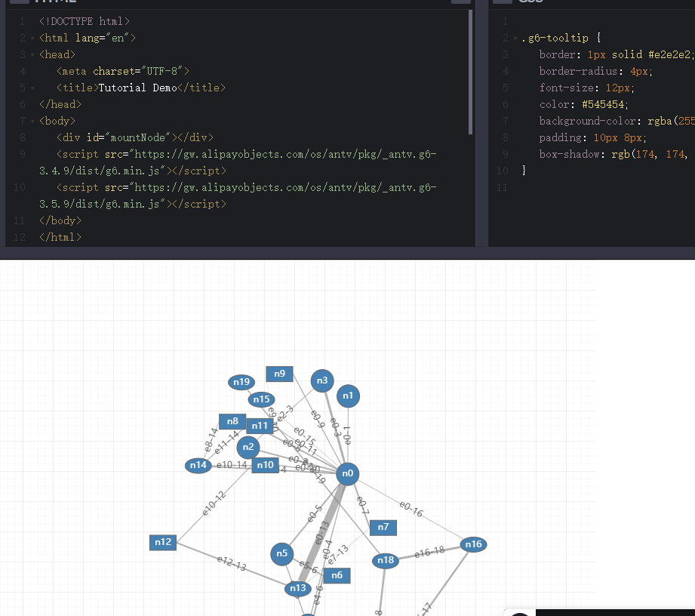The height and width of the screenshot is (616, 695).
Task: Click the edge label e10-14
Action: click(x=232, y=465)
